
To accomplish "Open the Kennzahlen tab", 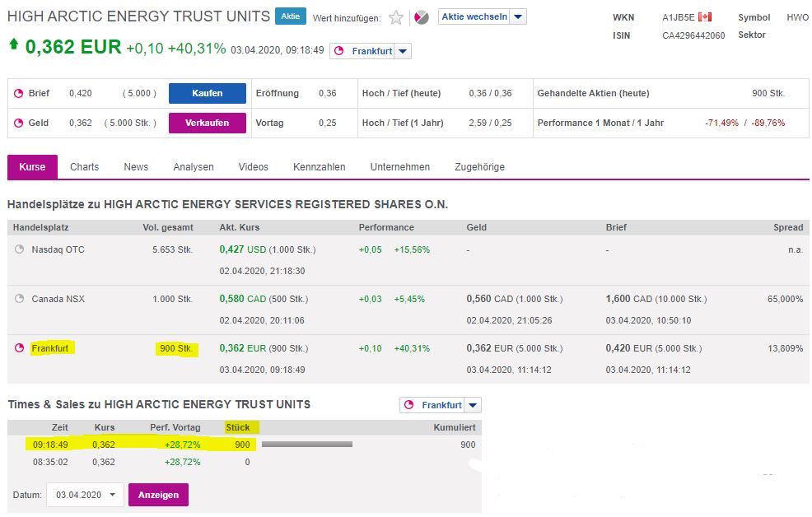I will point(319,167).
